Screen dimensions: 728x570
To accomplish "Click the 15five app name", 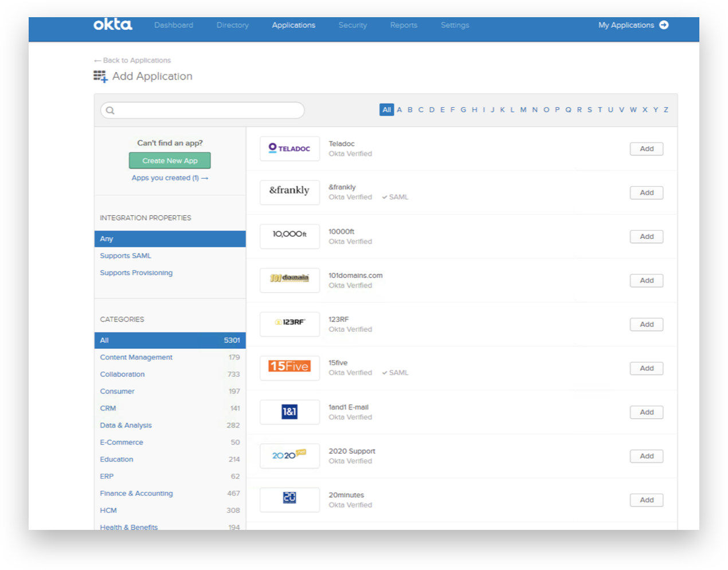I will pos(338,363).
